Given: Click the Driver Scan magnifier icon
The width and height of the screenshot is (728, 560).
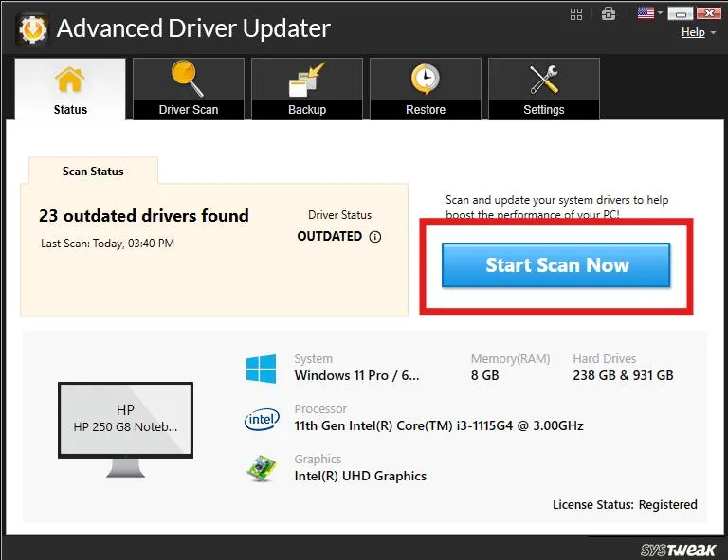Looking at the screenshot, I should [x=187, y=79].
